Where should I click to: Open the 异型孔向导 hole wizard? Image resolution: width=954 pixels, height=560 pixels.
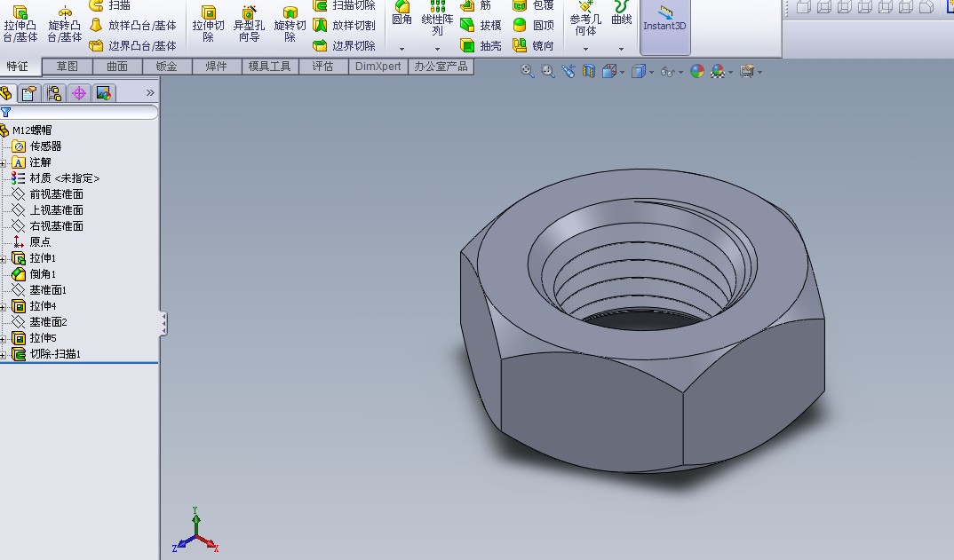pos(249,24)
